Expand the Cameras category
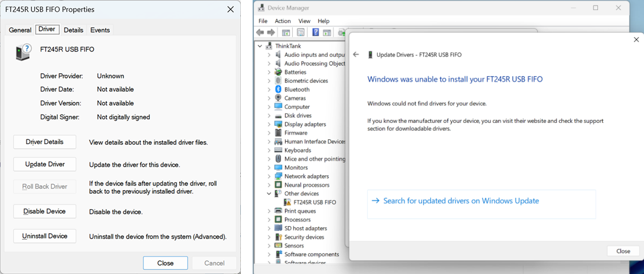The height and width of the screenshot is (274, 644). click(269, 98)
